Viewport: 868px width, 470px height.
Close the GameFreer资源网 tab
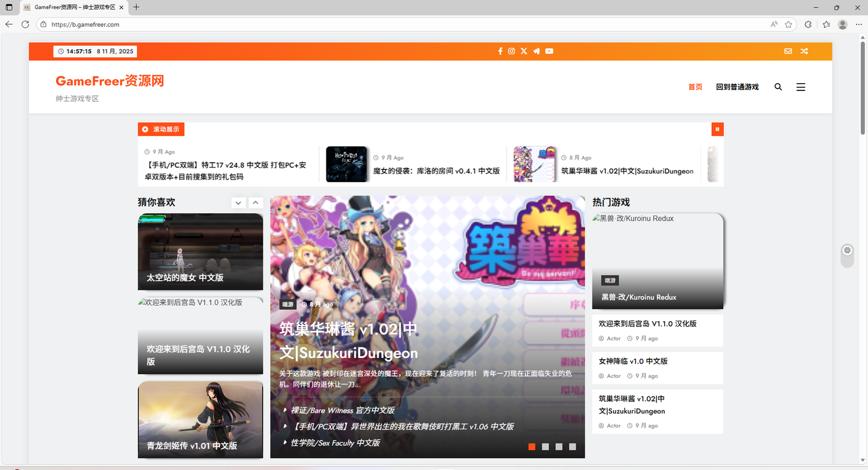coord(121,7)
